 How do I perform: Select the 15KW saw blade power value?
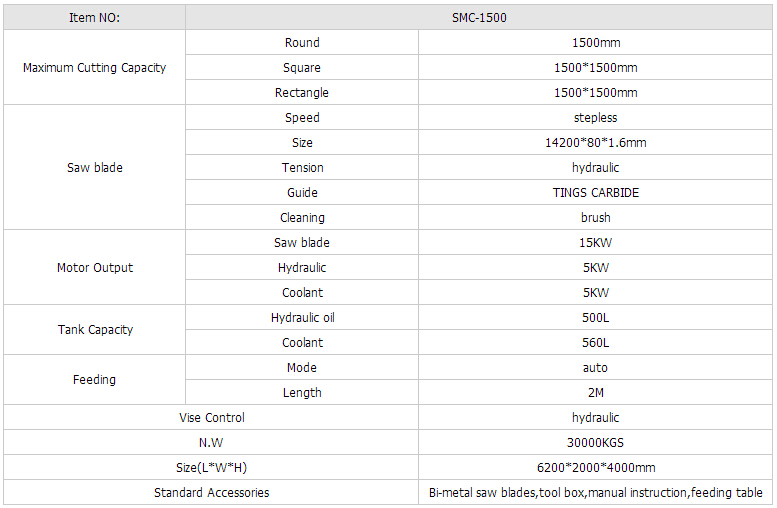[595, 243]
